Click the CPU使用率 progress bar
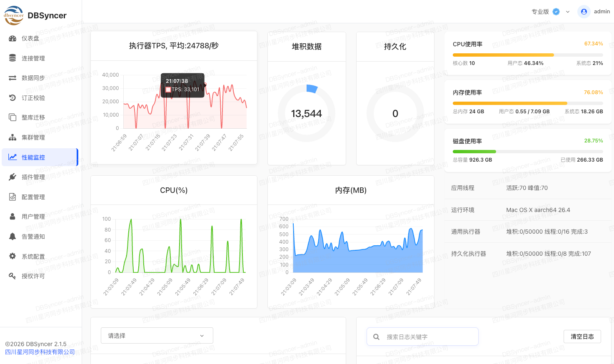 coord(528,55)
